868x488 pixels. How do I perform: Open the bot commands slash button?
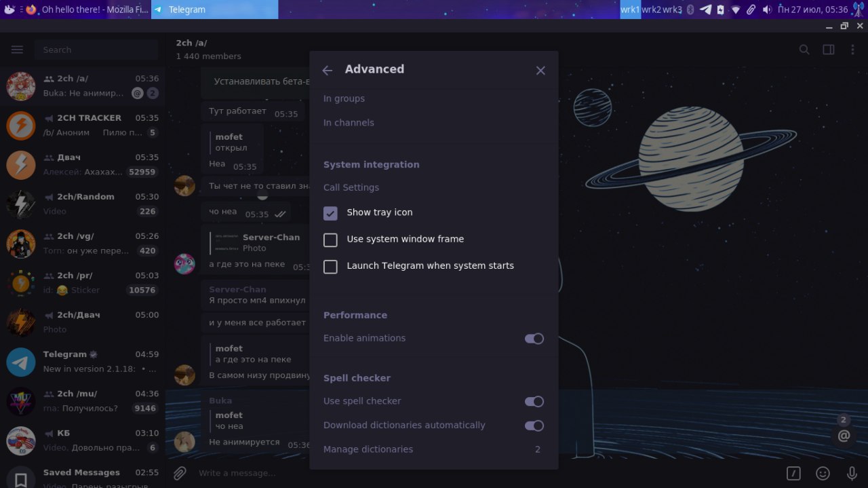(793, 473)
